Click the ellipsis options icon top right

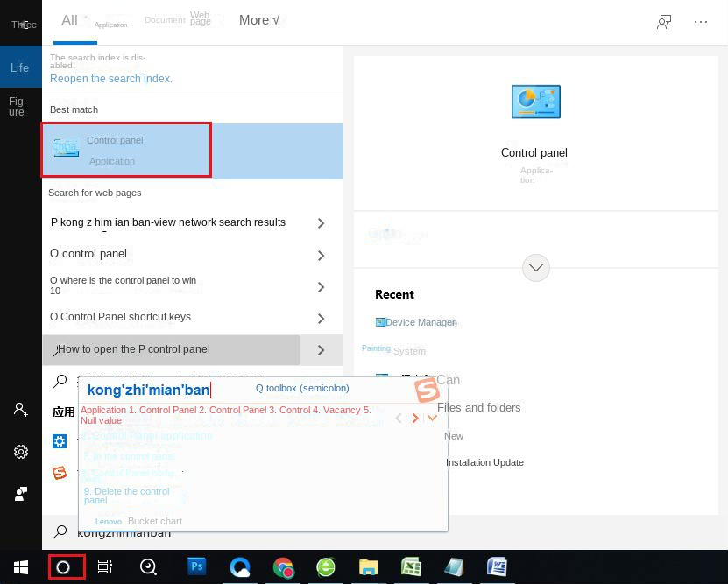pyautogui.click(x=701, y=20)
